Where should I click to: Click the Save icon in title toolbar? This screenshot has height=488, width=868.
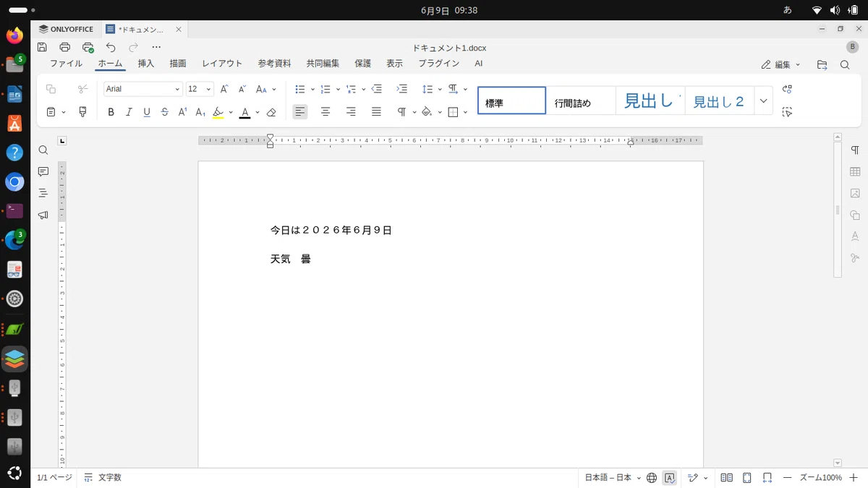[42, 47]
